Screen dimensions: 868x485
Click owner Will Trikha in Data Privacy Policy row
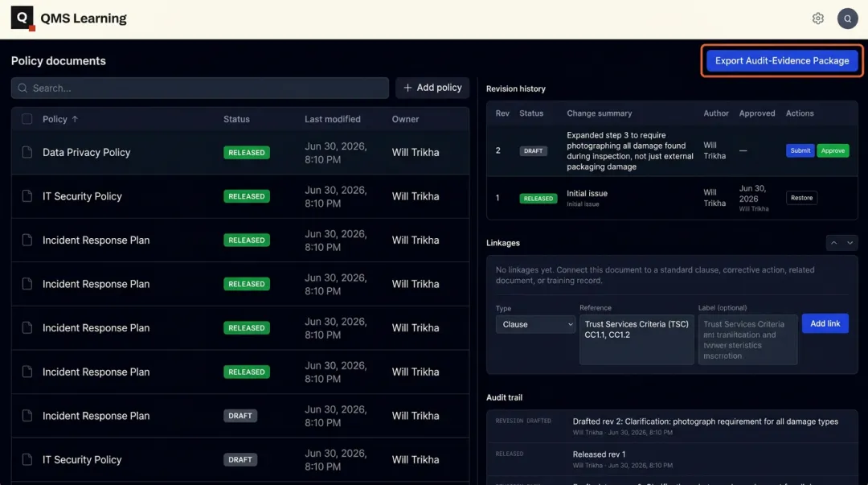tap(416, 153)
